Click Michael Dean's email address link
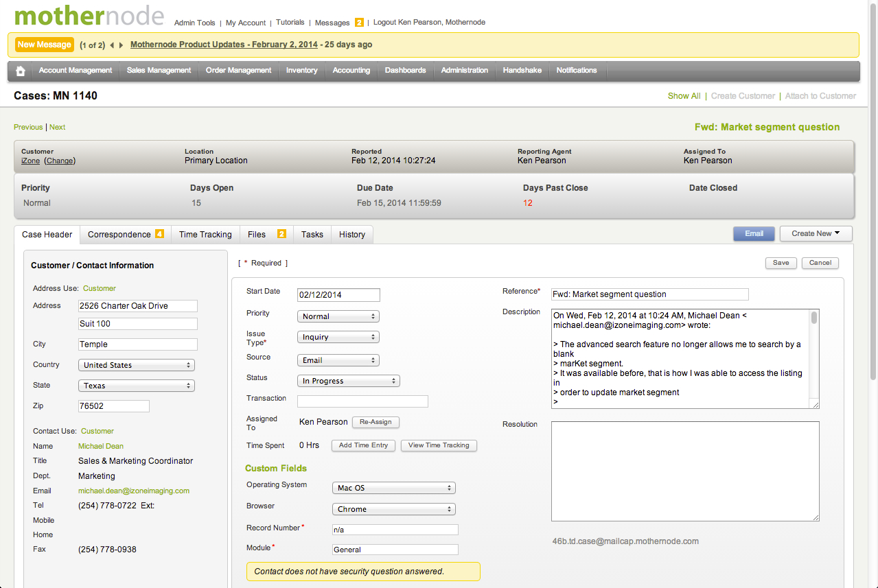 tap(133, 490)
